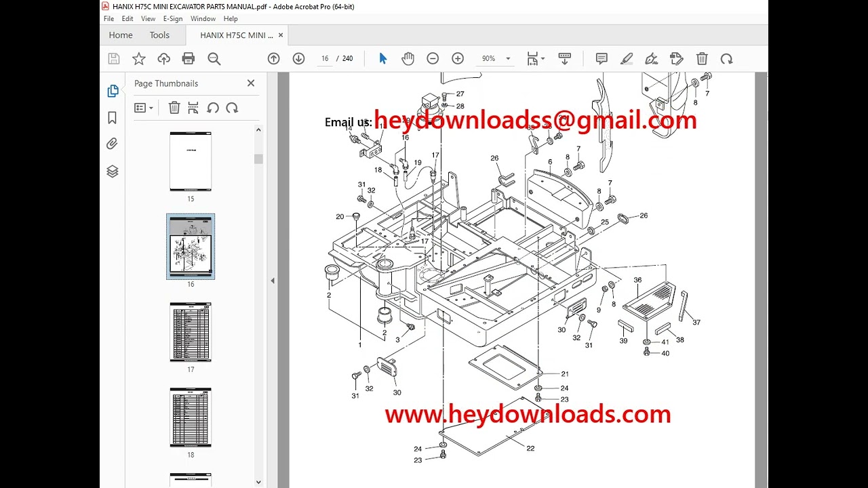Zoom out with the minus circle icon
Image resolution: width=868 pixels, height=488 pixels.
tap(433, 59)
